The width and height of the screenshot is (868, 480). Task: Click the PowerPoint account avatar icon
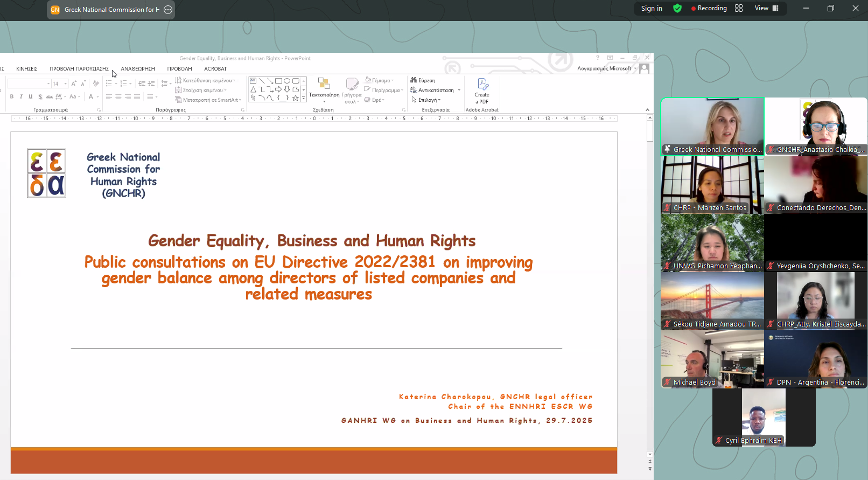tap(644, 69)
